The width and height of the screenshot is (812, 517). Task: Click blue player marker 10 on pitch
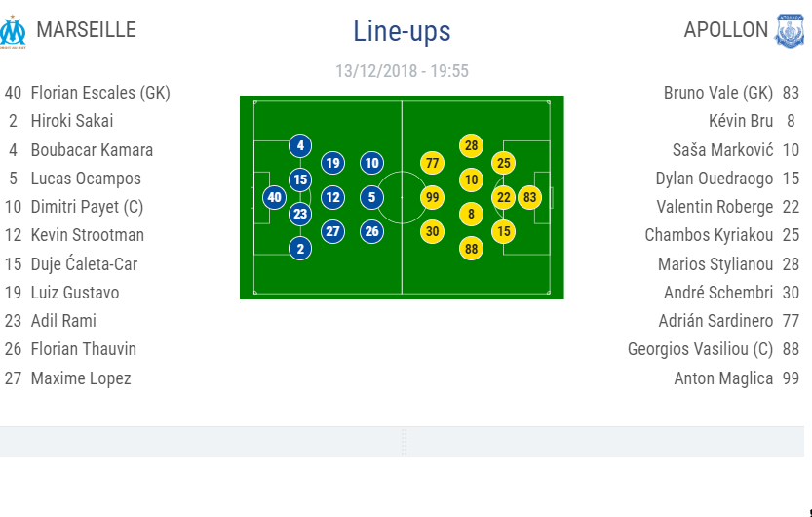pos(371,163)
